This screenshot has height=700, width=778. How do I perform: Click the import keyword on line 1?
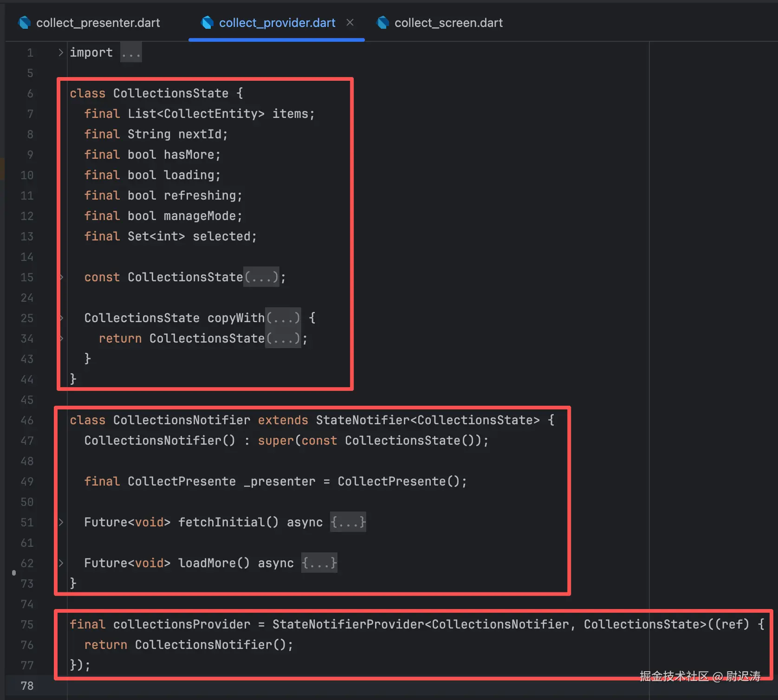tap(91, 52)
